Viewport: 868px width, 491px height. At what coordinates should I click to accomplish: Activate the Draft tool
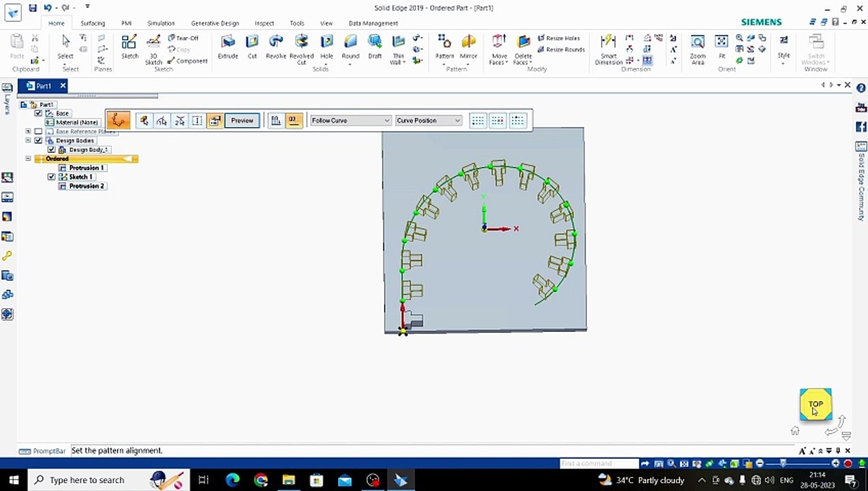click(375, 46)
